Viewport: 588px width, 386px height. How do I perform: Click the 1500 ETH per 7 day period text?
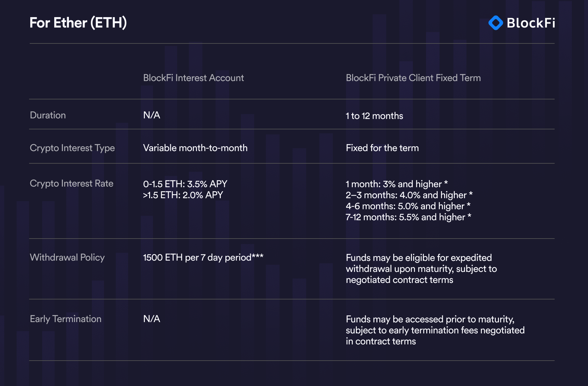click(203, 258)
